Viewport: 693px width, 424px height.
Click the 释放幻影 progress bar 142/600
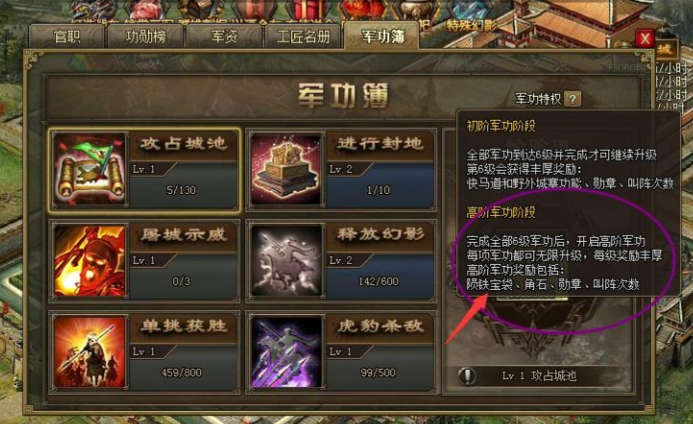[378, 282]
